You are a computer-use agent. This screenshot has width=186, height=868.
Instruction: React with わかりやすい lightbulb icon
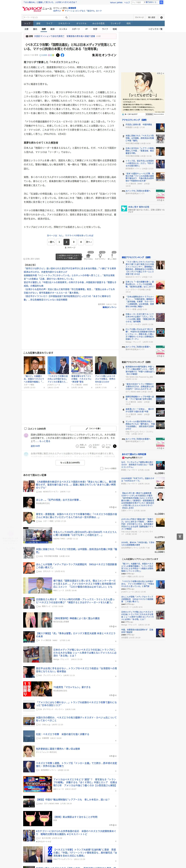(100, 256)
